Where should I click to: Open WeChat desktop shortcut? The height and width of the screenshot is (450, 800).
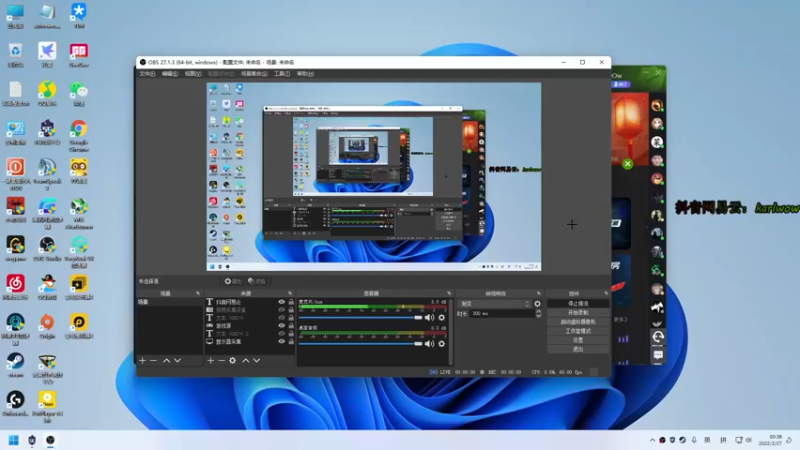[79, 94]
